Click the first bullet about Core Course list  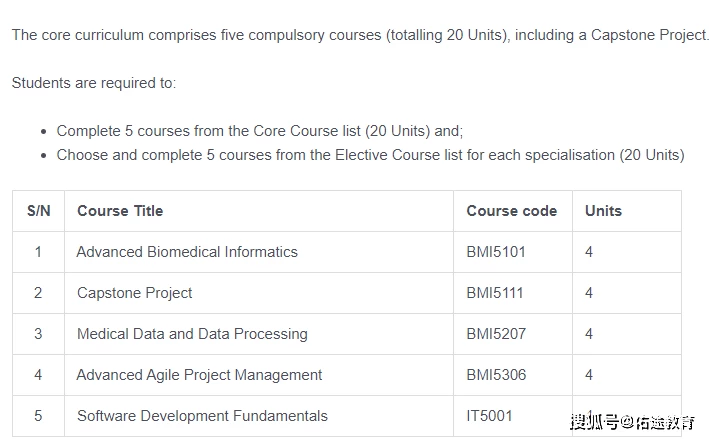pos(260,131)
